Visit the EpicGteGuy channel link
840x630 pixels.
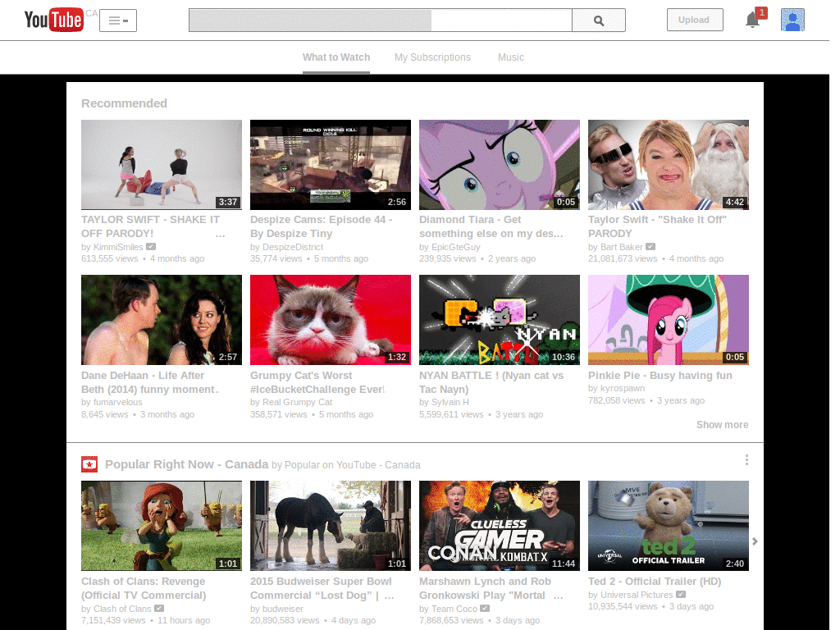coord(455,247)
